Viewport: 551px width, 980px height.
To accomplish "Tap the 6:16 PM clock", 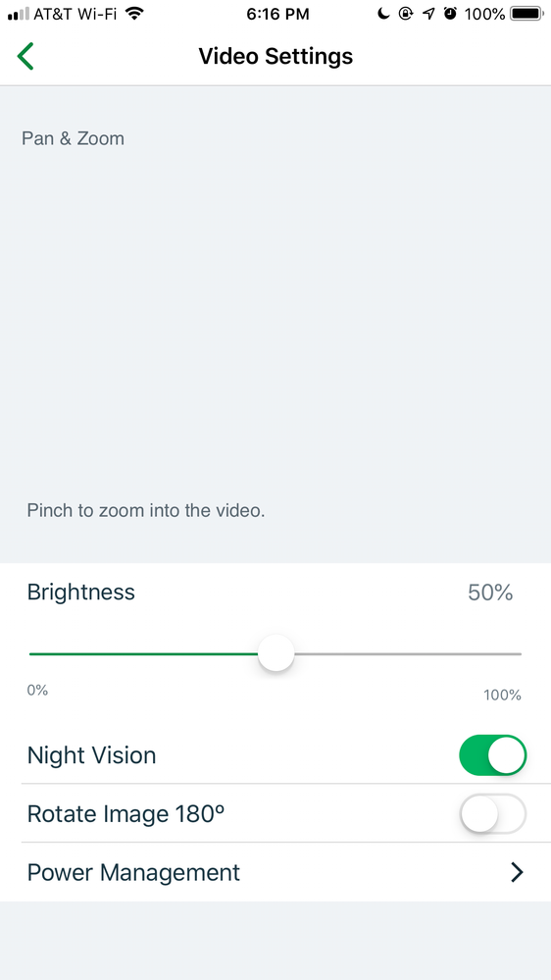I will tap(277, 14).
